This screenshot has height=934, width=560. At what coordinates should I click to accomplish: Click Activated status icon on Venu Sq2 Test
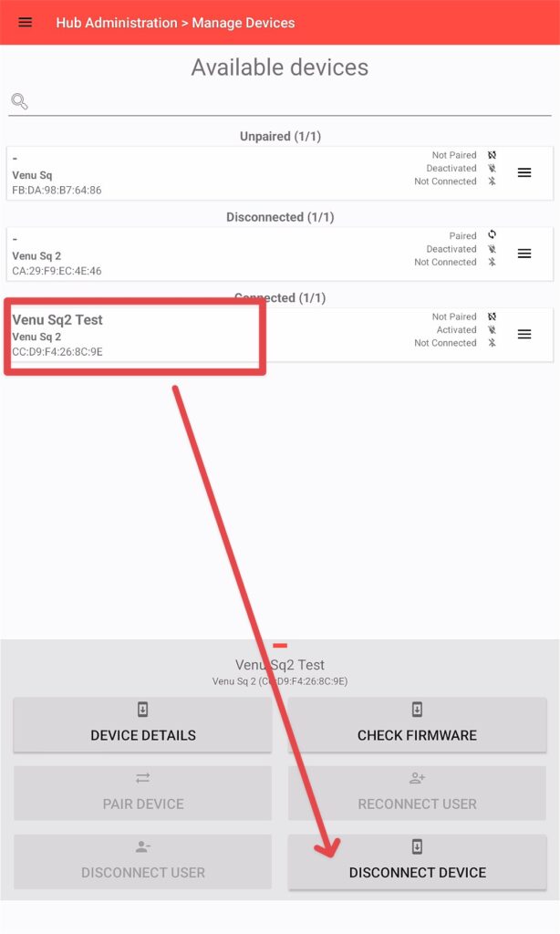click(493, 329)
